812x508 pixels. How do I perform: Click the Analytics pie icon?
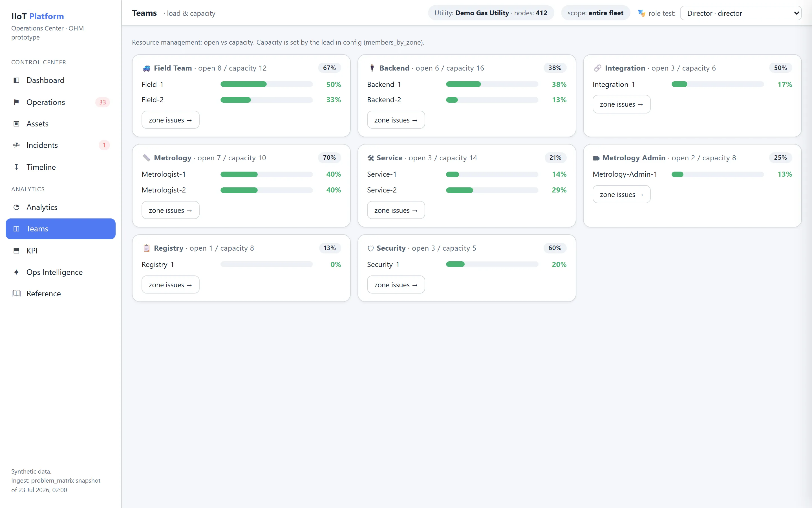(x=16, y=207)
